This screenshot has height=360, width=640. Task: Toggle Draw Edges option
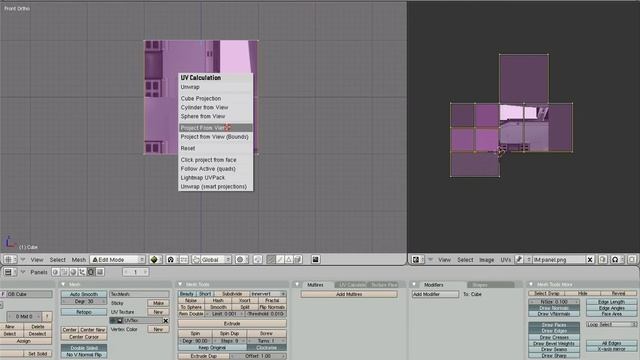pyautogui.click(x=554, y=331)
